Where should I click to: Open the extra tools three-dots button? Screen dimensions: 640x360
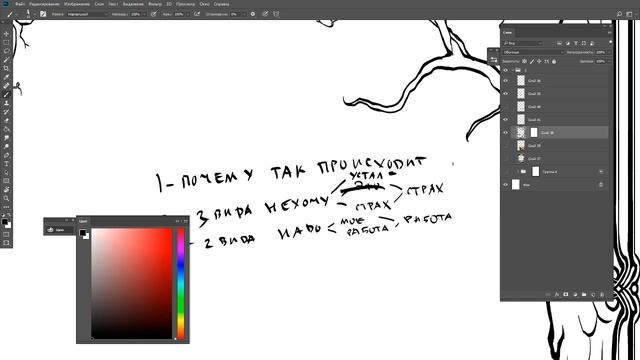6,207
